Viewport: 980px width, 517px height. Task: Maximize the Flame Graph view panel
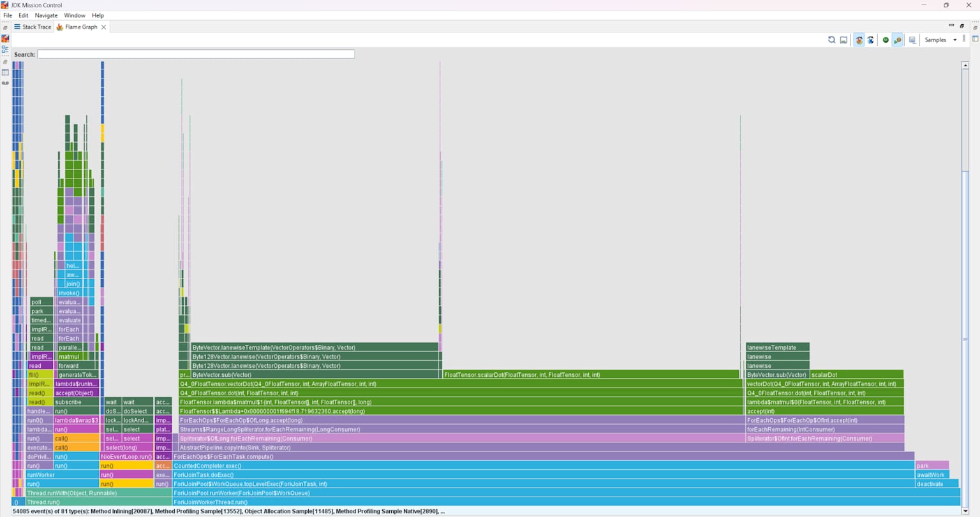point(962,26)
